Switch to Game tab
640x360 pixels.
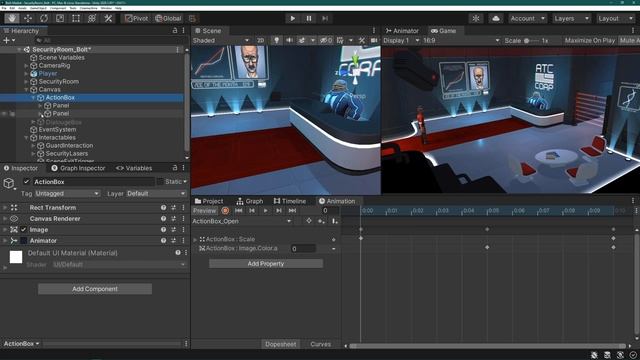click(x=443, y=31)
